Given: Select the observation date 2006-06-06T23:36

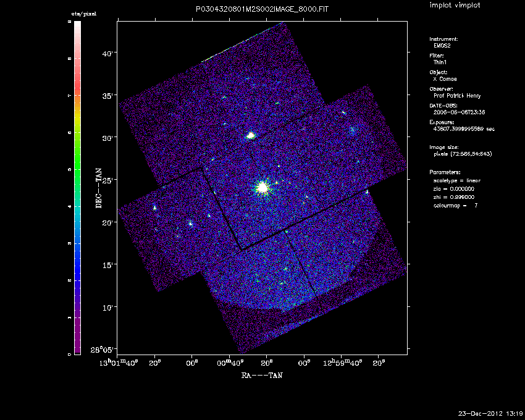Looking at the screenshot, I should point(459,112).
